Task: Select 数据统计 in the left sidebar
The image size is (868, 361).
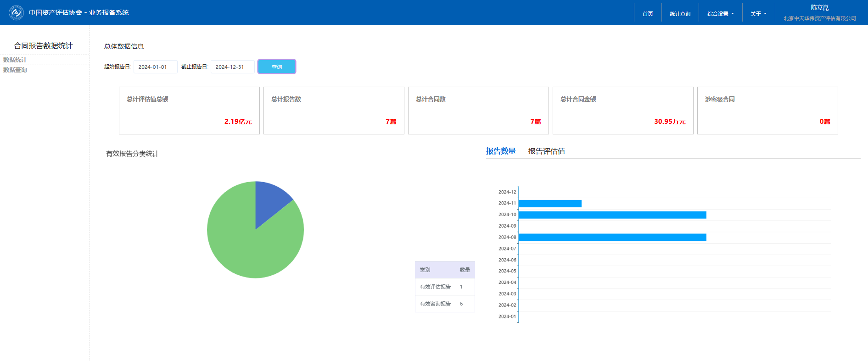Action: click(15, 60)
